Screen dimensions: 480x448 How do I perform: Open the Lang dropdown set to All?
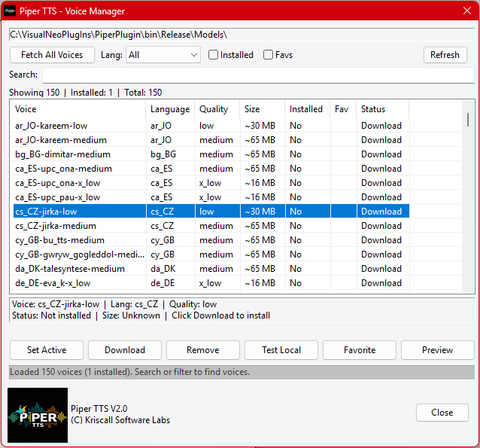tap(163, 55)
